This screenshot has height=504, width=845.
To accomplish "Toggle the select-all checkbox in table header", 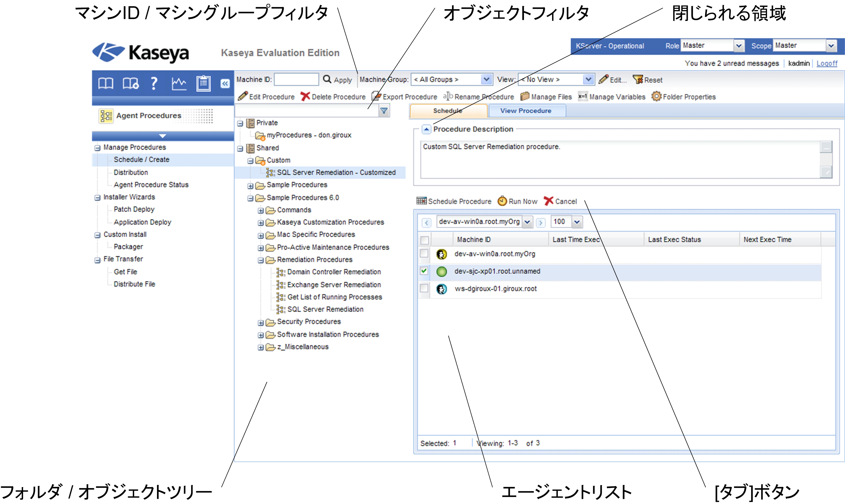I will click(424, 240).
